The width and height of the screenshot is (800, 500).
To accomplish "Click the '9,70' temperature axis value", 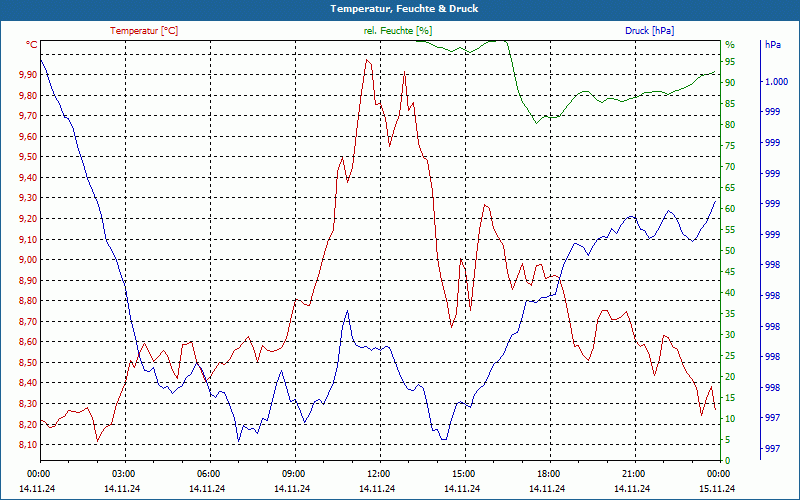I will [x=29, y=116].
